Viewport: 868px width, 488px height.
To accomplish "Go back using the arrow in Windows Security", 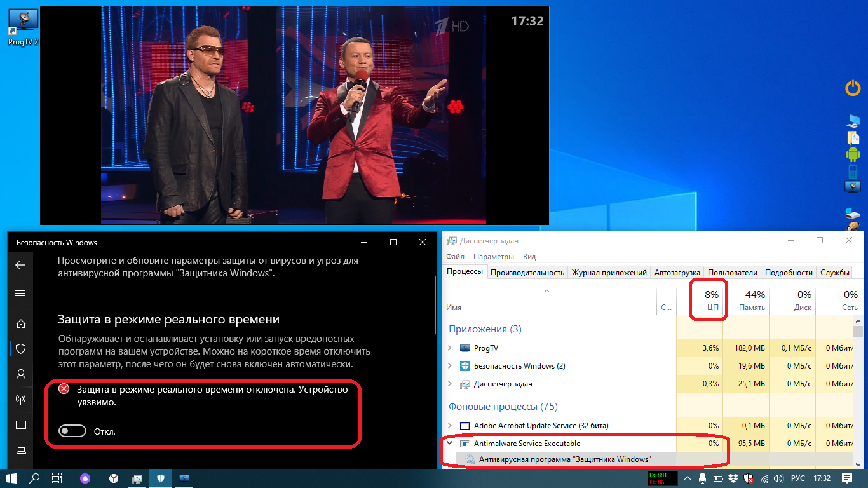I will tap(20, 265).
